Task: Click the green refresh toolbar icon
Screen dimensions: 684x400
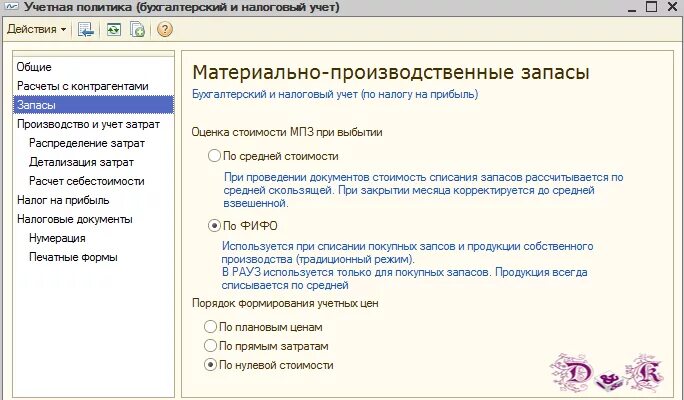Action: 113,30
